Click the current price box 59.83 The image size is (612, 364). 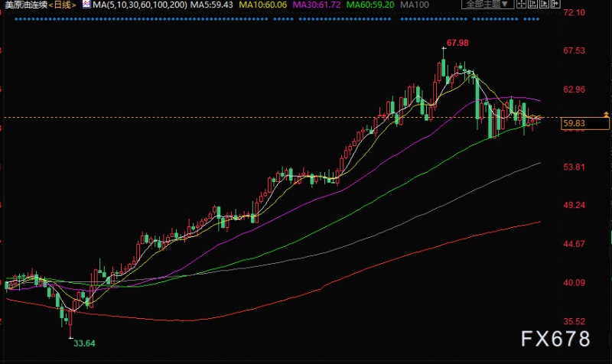(x=584, y=123)
